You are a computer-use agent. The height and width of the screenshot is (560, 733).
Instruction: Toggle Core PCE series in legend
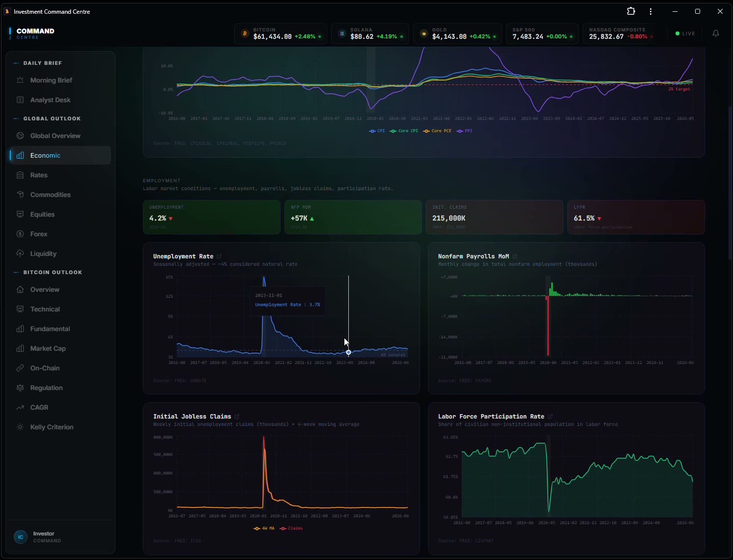pos(437,131)
